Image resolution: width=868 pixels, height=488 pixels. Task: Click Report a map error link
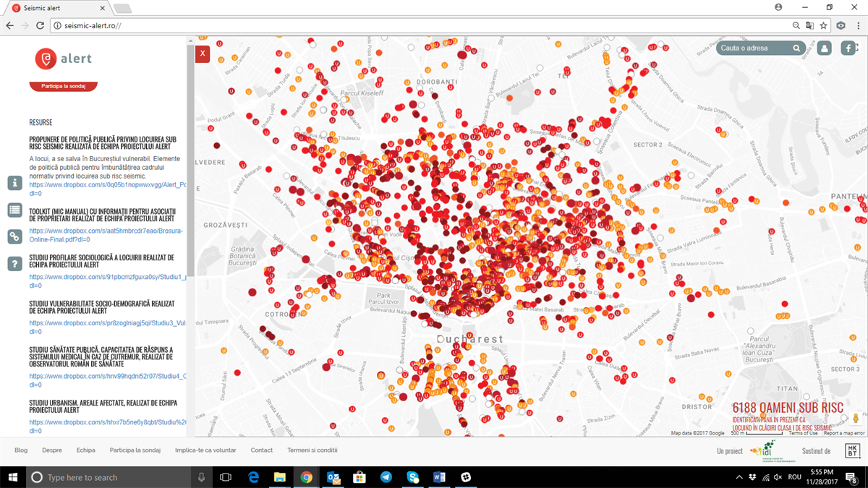tap(843, 433)
